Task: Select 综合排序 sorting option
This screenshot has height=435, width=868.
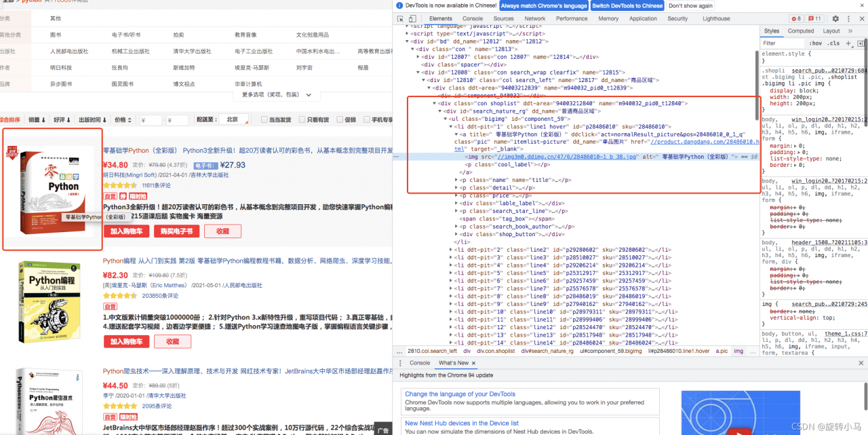Action: coord(10,119)
